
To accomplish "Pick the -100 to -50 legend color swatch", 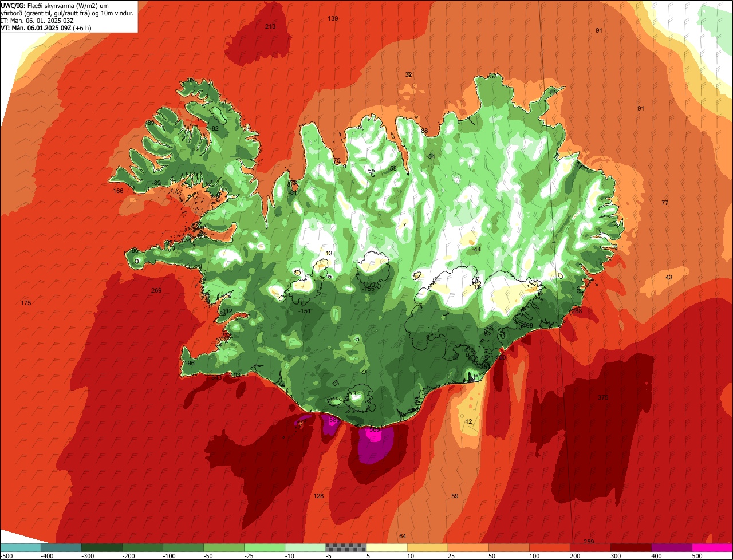I will pos(183,547).
